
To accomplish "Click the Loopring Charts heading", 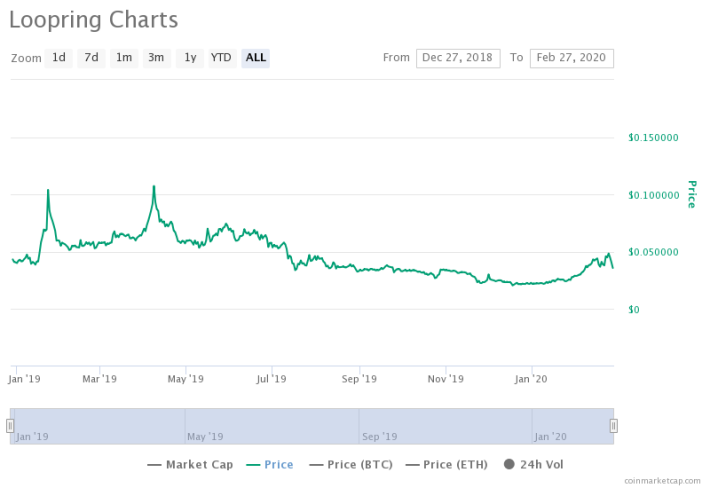I will click(x=94, y=20).
